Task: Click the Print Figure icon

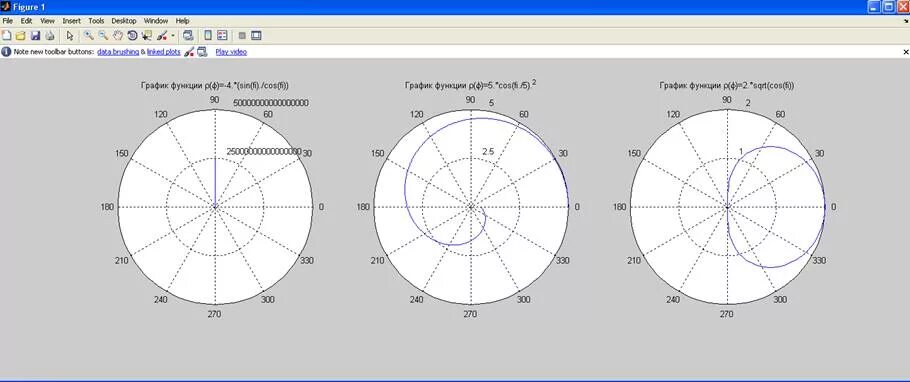Action: click(49, 35)
